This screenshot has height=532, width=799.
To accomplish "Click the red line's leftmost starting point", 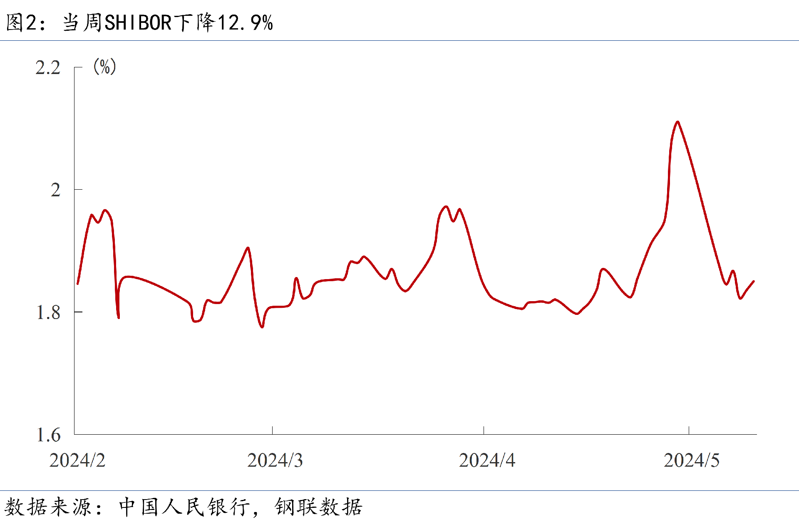I will 78,284.
